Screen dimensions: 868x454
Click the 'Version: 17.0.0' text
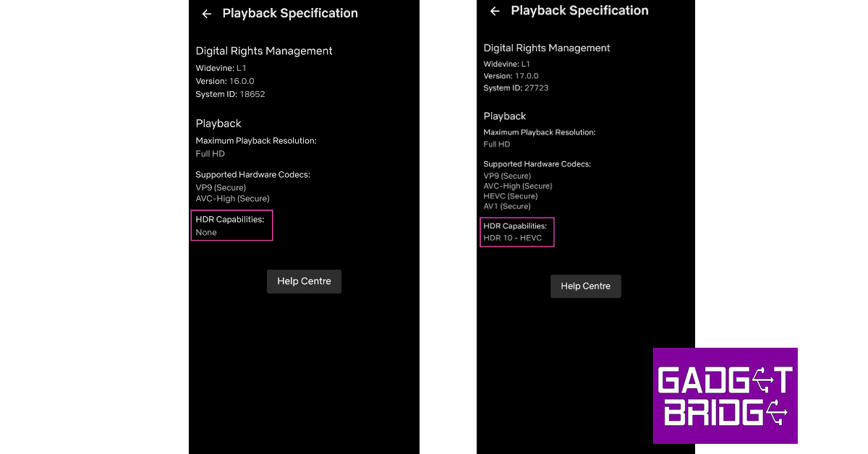[511, 76]
